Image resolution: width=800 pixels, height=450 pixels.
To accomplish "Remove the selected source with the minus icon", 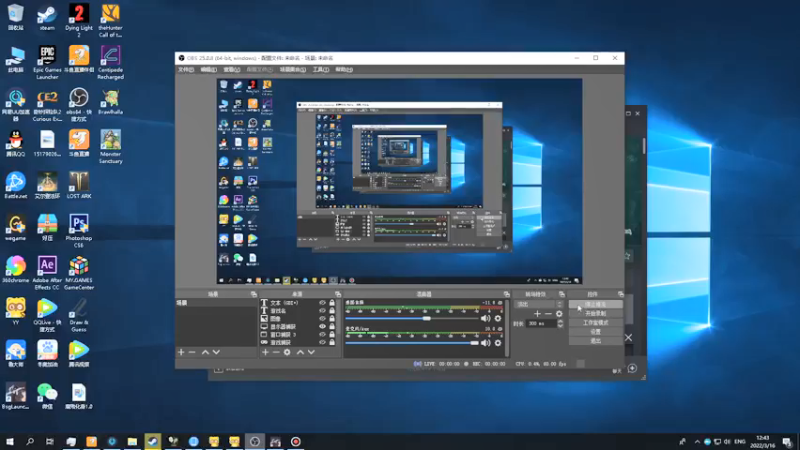I will tap(276, 352).
